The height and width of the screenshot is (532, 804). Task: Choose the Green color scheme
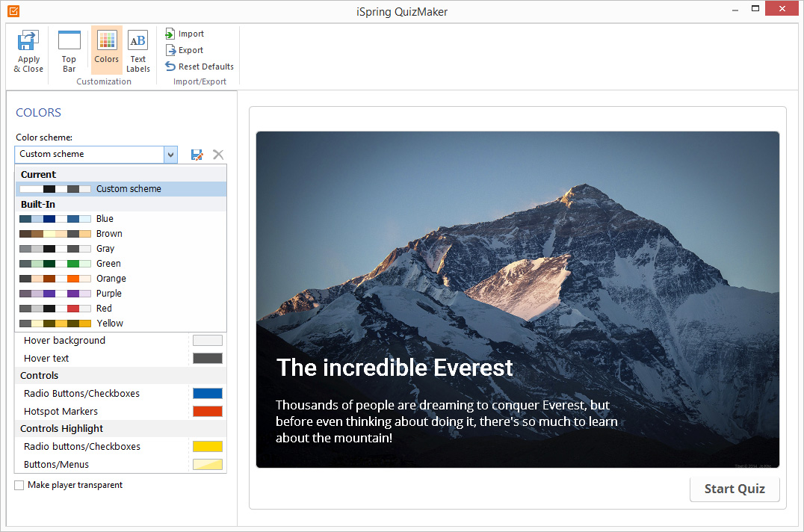click(x=108, y=263)
